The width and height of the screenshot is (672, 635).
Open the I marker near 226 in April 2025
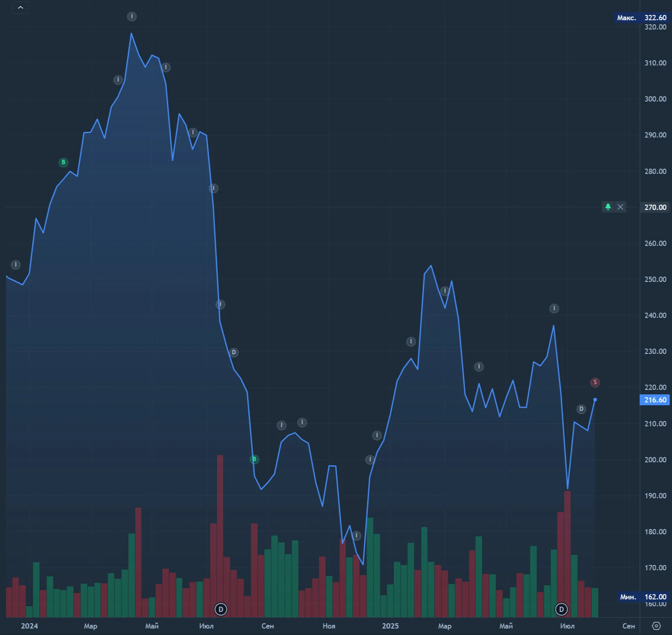click(479, 367)
